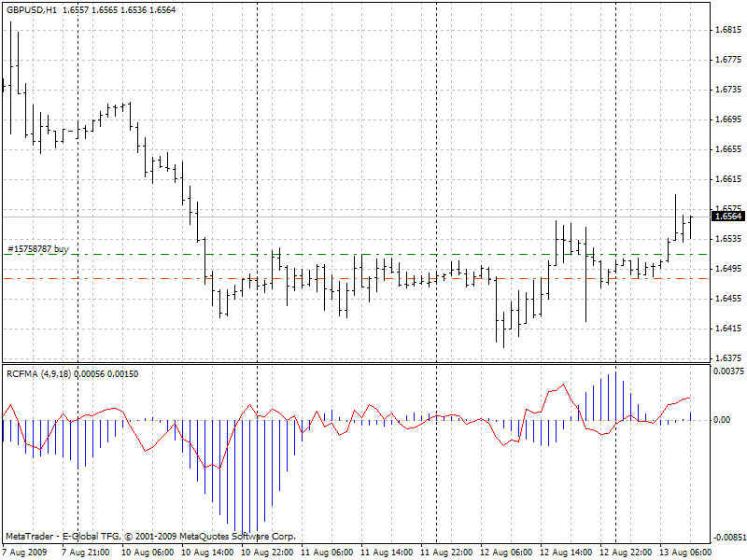Click the -0.00851 indicator scale value

[728, 538]
